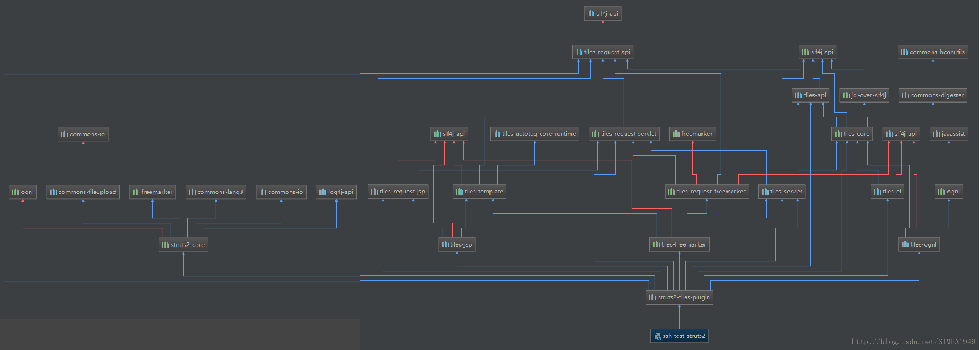Click the library icon on log4j-api node
Screen dimensions: 980x350
pyautogui.click(x=323, y=192)
